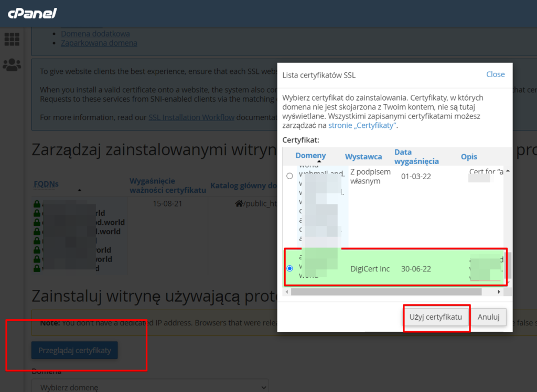
Task: Sort installed sites by FQDNs column
Action: 46,184
